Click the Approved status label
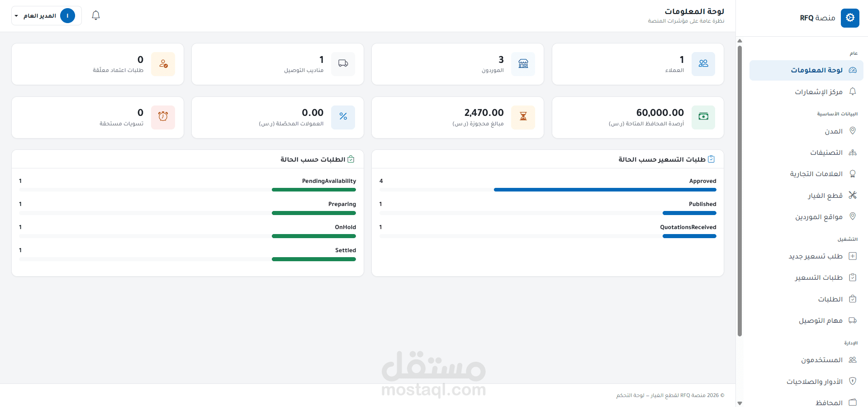 click(702, 181)
